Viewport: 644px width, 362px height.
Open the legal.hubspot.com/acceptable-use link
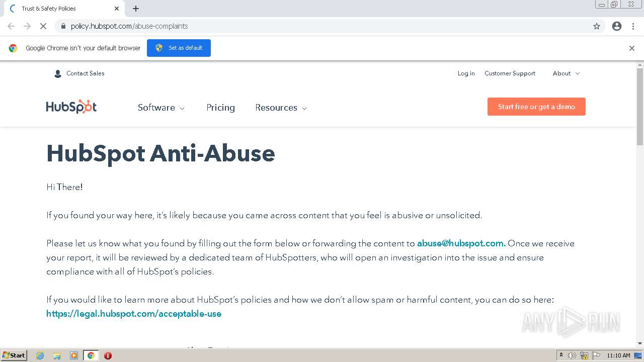tap(134, 314)
